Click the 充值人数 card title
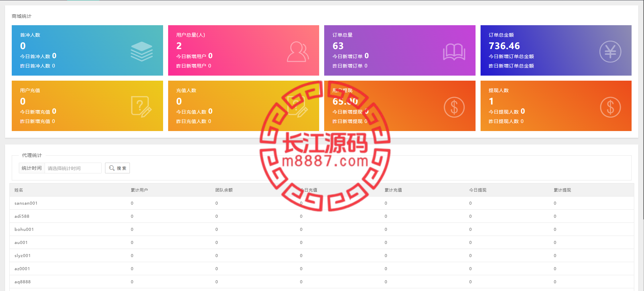Image resolution: width=644 pixels, height=291 pixels. [x=186, y=90]
